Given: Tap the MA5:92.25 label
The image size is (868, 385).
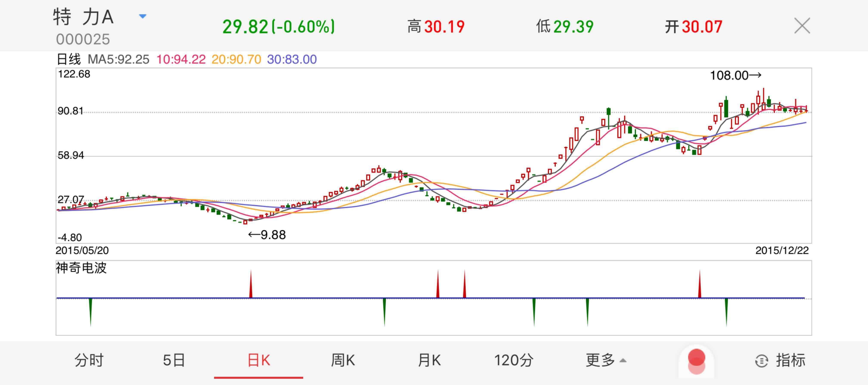Looking at the screenshot, I should [x=118, y=59].
